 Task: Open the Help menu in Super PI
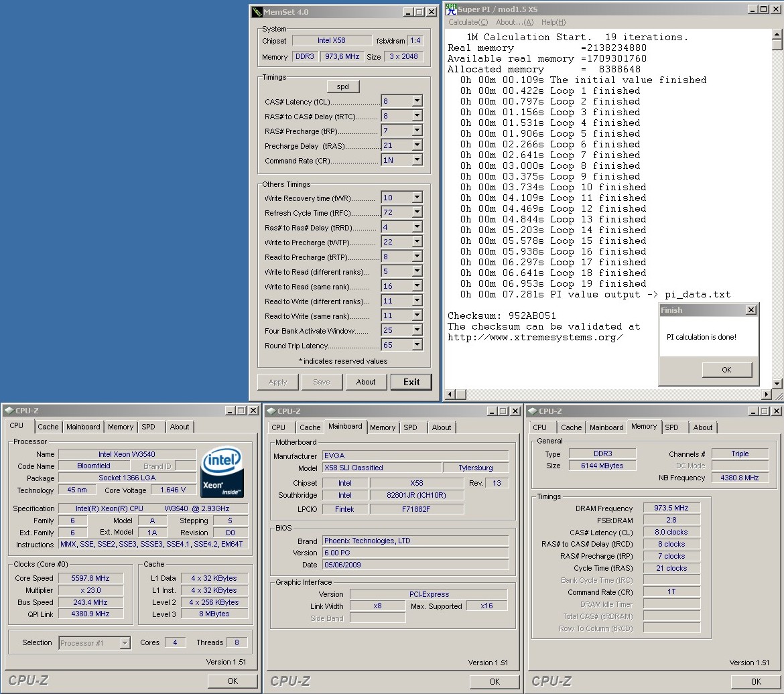tap(553, 22)
